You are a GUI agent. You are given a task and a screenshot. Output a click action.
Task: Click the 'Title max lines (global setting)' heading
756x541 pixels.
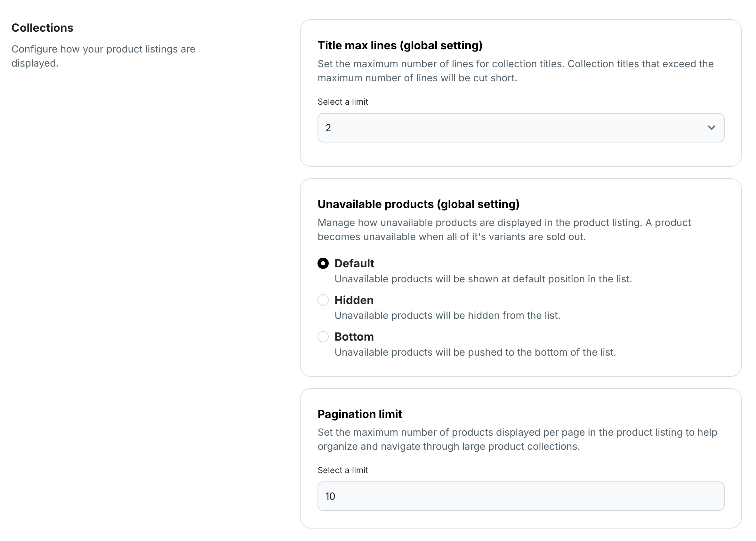[400, 45]
